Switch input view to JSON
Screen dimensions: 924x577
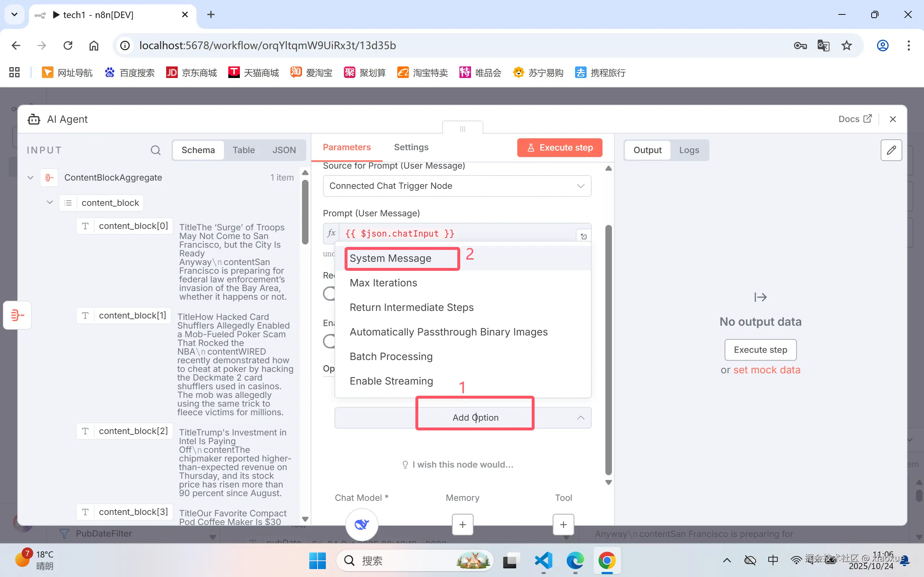pyautogui.click(x=284, y=150)
